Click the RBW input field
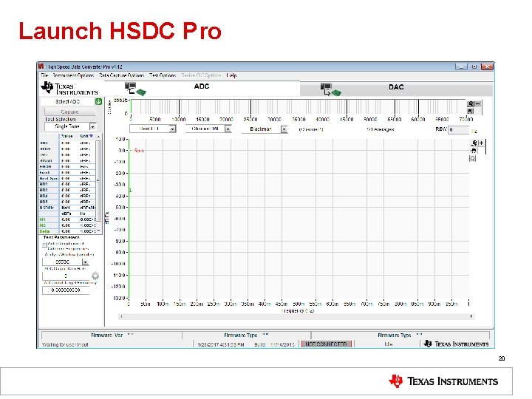This screenshot has height=399, width=532. (x=459, y=129)
